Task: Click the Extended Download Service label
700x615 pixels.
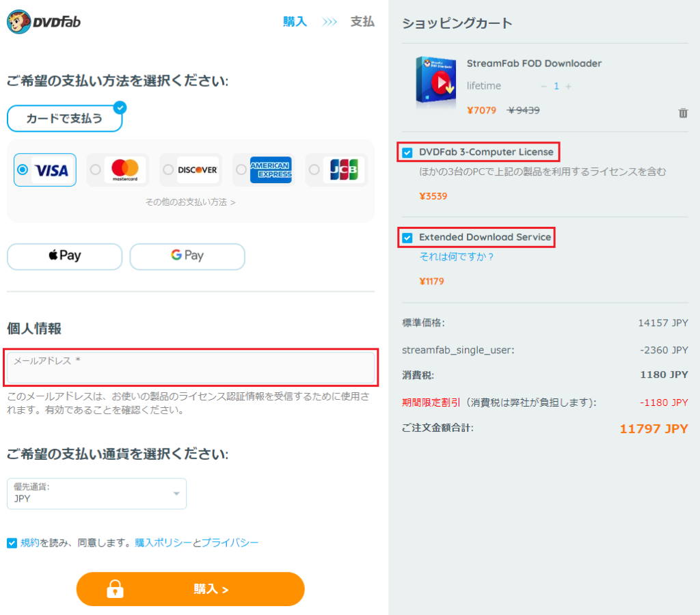Action: (x=485, y=237)
